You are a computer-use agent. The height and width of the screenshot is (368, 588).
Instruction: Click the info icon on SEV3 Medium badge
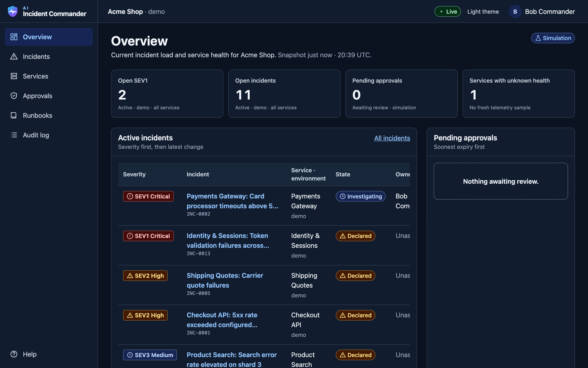[130, 355]
